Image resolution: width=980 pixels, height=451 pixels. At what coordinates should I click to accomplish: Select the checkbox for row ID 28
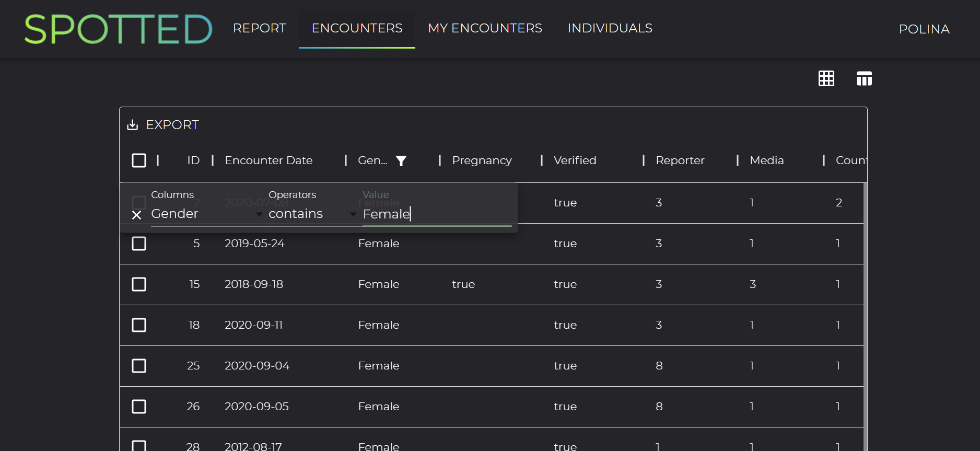click(x=139, y=446)
